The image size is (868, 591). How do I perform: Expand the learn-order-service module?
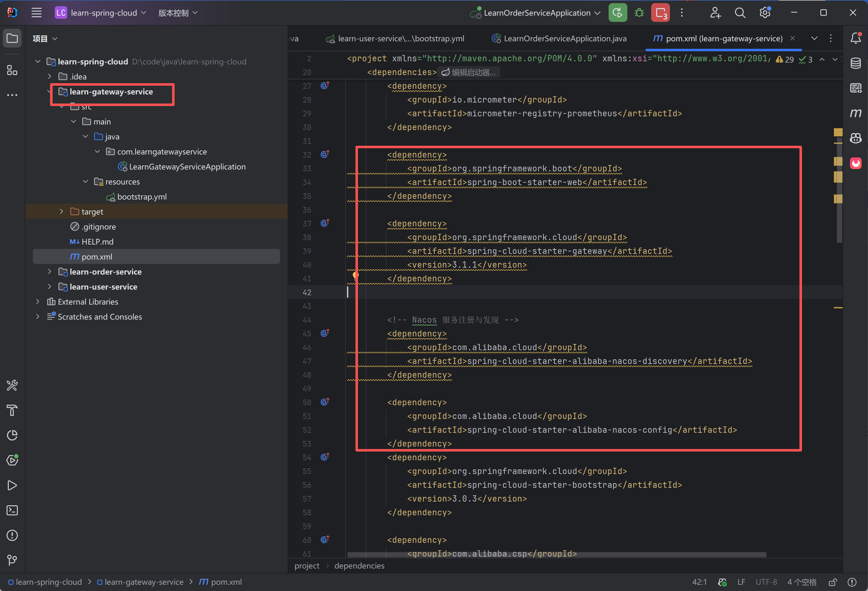tap(50, 271)
